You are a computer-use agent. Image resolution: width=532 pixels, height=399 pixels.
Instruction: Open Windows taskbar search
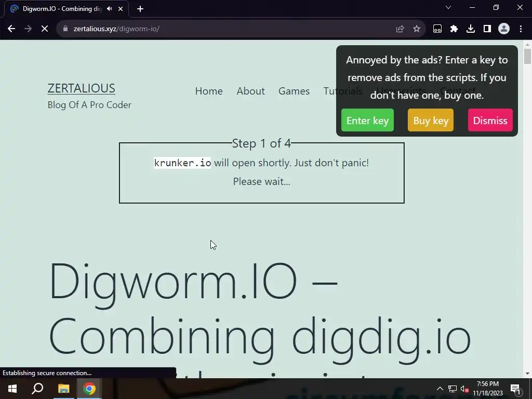[x=37, y=389]
